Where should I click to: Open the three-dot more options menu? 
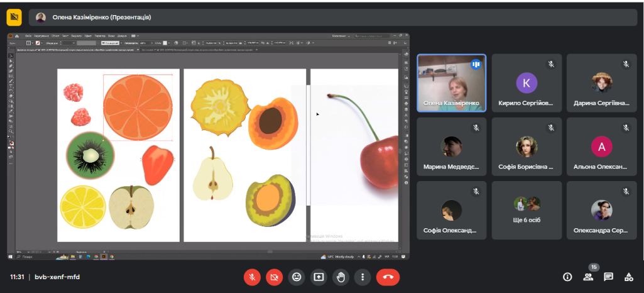pos(363,277)
